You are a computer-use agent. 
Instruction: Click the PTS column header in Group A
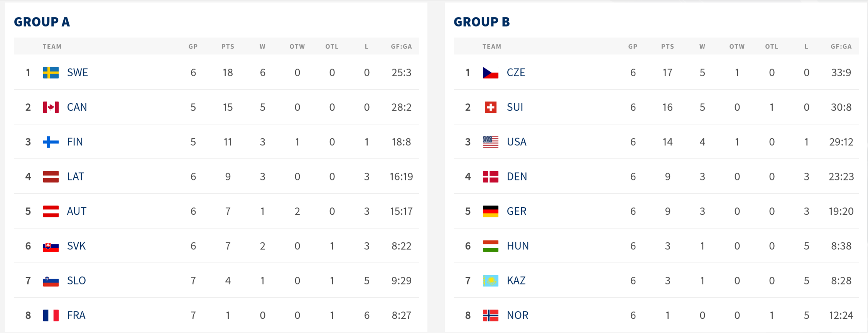(228, 47)
